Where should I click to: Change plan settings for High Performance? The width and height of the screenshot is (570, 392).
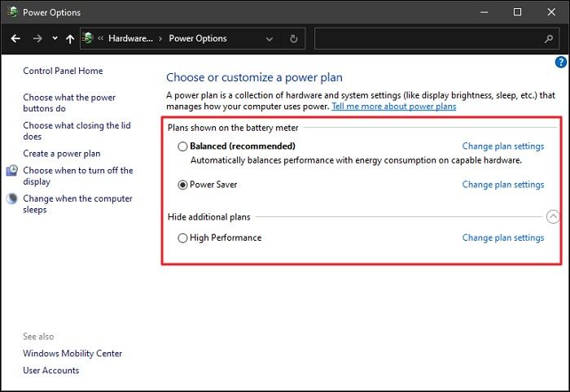tap(502, 238)
